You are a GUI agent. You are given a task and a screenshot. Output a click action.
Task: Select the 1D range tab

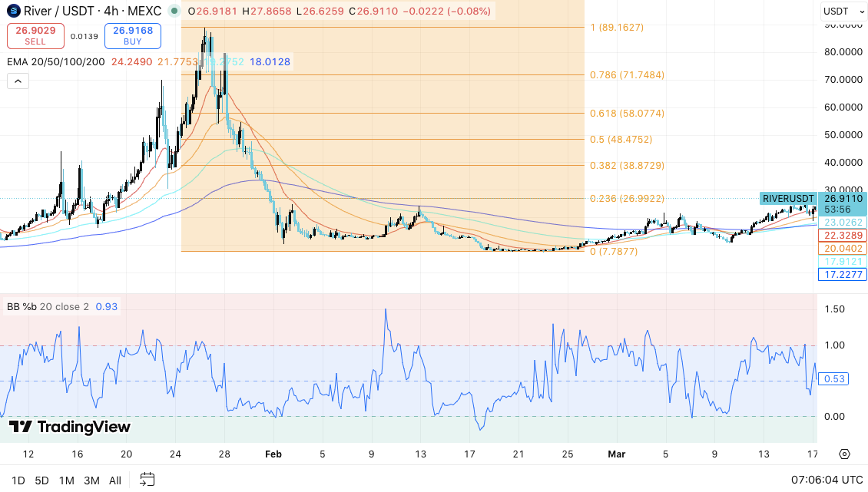17,480
